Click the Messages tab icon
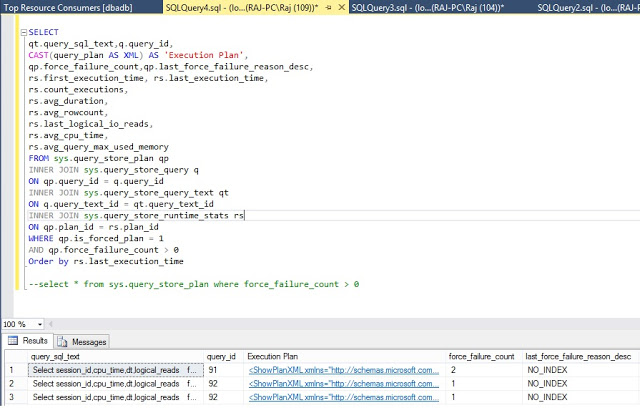The image size is (640, 408). 62,342
